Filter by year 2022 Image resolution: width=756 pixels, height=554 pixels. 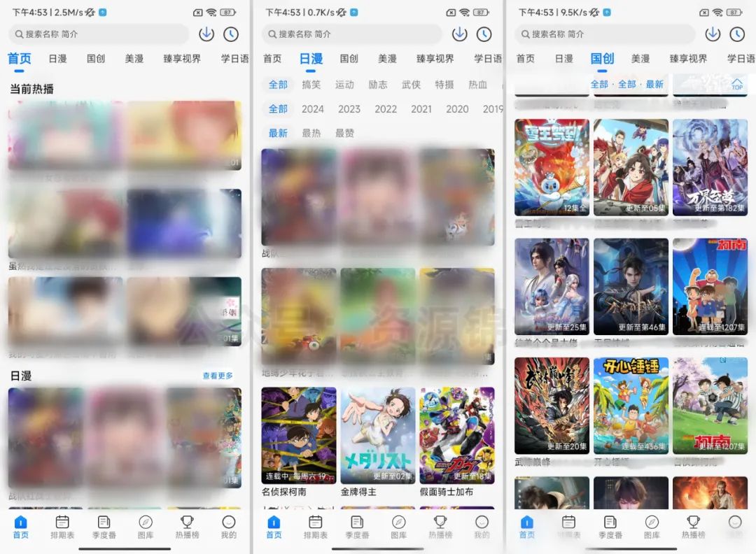click(x=386, y=109)
